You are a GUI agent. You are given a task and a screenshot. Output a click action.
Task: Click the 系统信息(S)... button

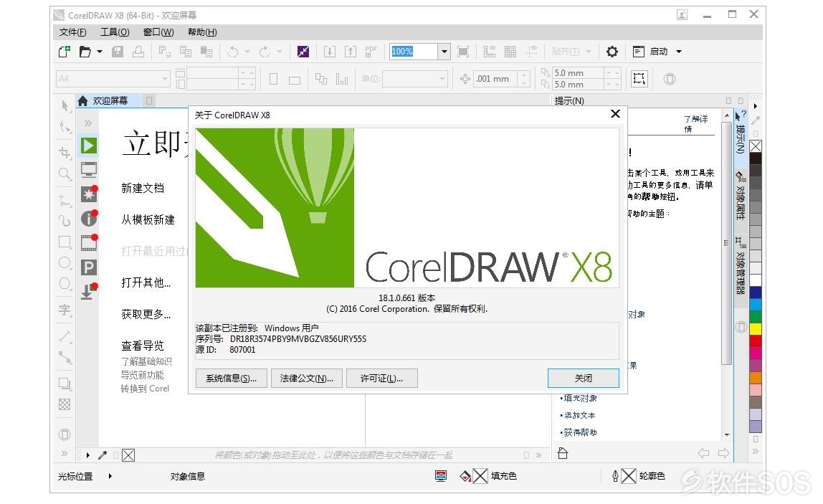[232, 378]
